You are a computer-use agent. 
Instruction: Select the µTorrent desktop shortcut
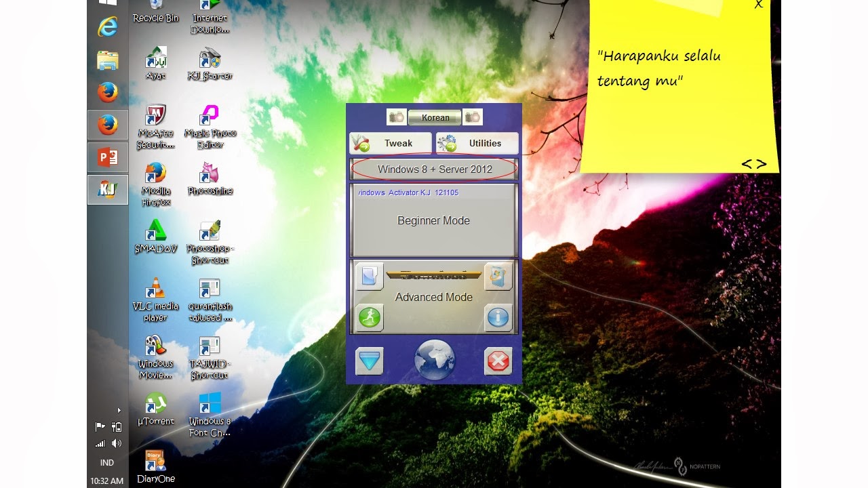click(156, 409)
